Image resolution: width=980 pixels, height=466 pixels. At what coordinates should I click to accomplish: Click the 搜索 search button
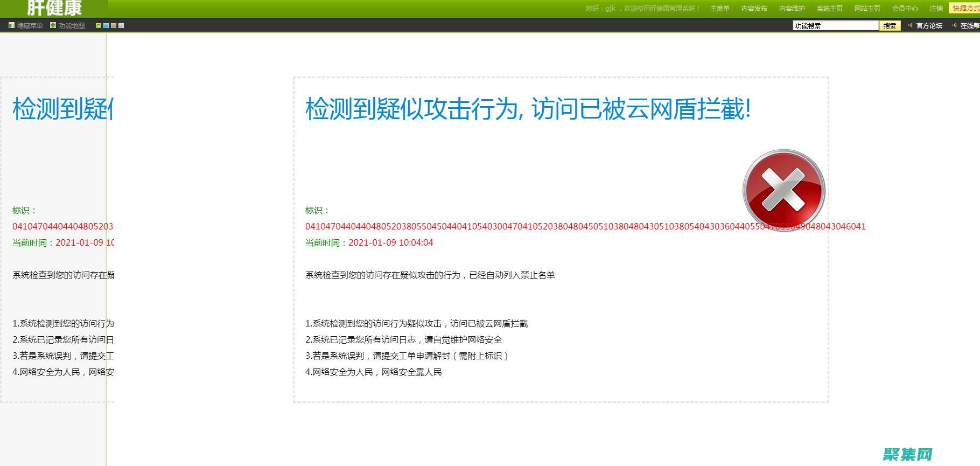[890, 25]
